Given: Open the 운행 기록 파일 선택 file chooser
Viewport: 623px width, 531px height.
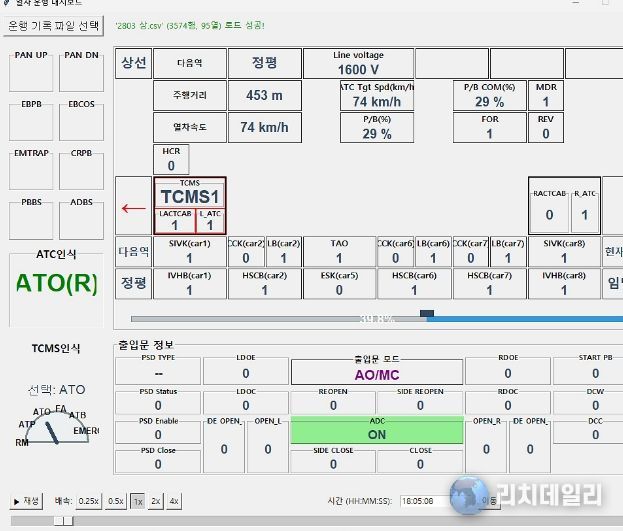Looking at the screenshot, I should click(55, 24).
